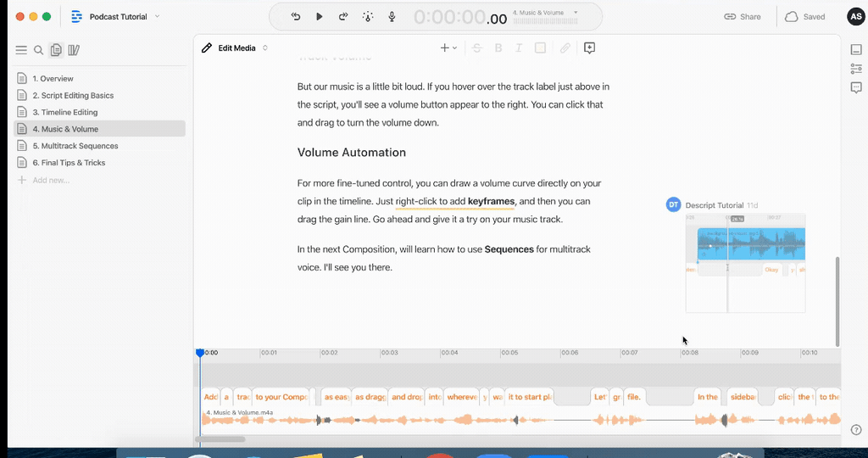Select the 'sidebar' word clip in timeline

[x=743, y=397]
